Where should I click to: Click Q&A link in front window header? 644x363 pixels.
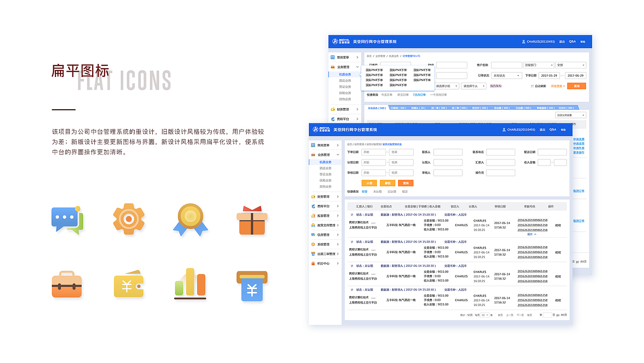(x=552, y=129)
